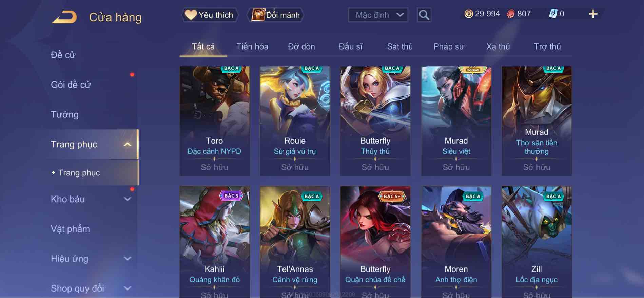Viewport: 644px width, 298px height.
Task: Tap the plus icon to add currency
Action: [x=593, y=14]
